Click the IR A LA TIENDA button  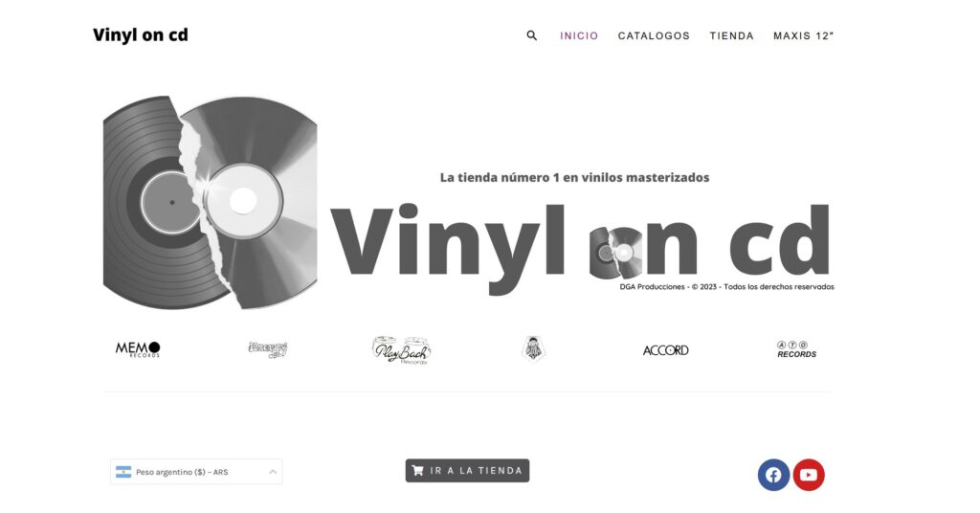(467, 471)
